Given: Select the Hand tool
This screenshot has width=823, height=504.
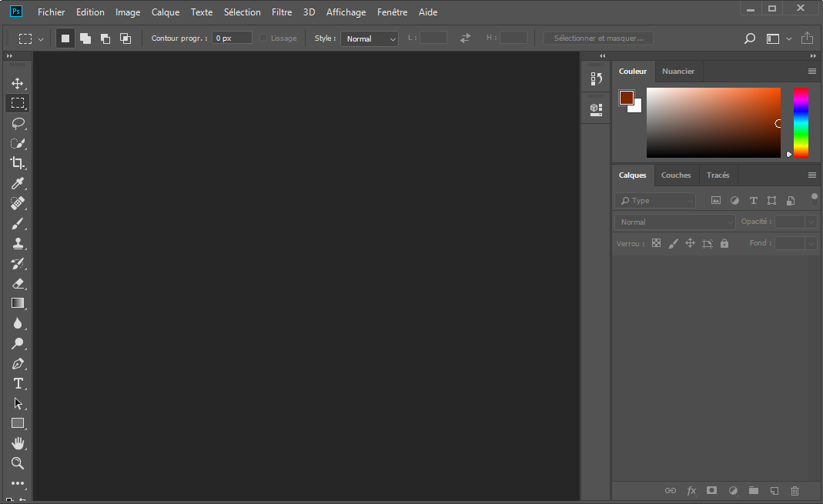Looking at the screenshot, I should pos(17,443).
